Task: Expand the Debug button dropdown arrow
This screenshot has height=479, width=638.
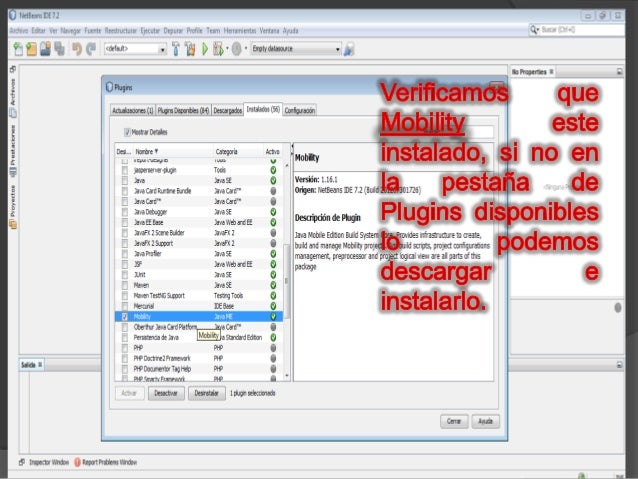Action: [x=227, y=49]
